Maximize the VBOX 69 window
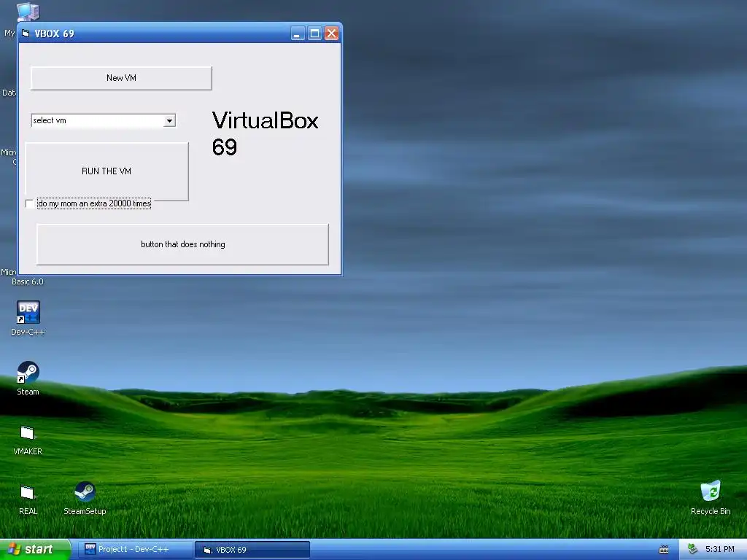This screenshot has width=747, height=560. tap(314, 34)
